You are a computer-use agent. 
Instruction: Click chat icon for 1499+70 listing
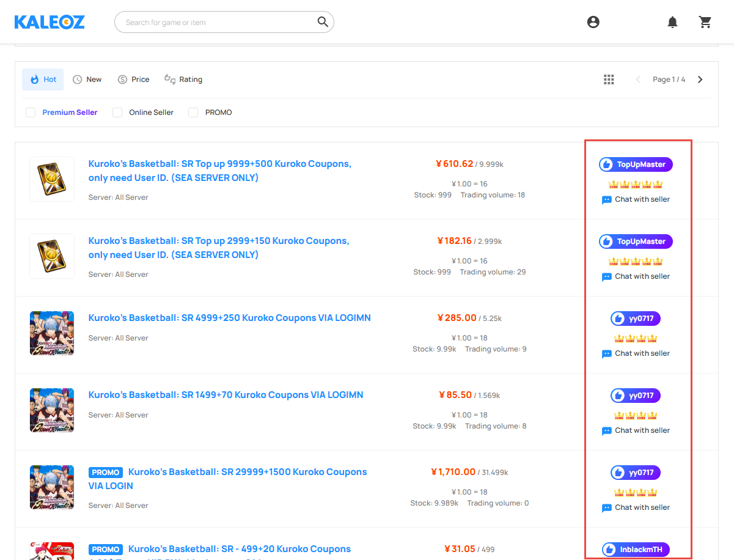tap(606, 431)
